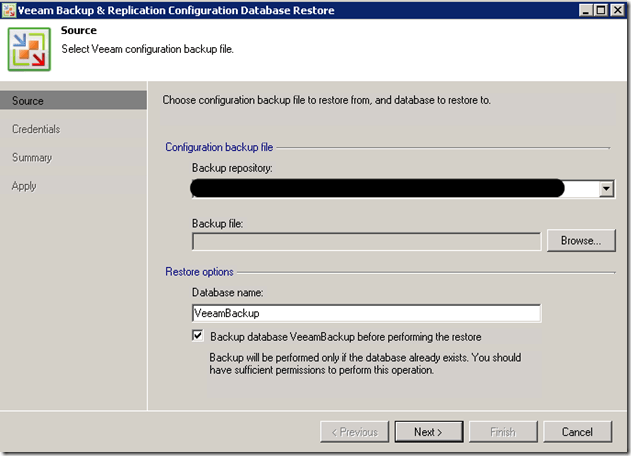631x456 pixels.
Task: Cancel the restore wizard
Action: (x=577, y=432)
